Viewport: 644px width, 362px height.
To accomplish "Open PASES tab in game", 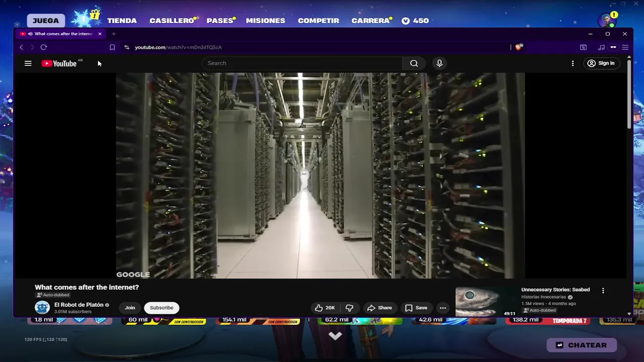I will click(x=220, y=21).
